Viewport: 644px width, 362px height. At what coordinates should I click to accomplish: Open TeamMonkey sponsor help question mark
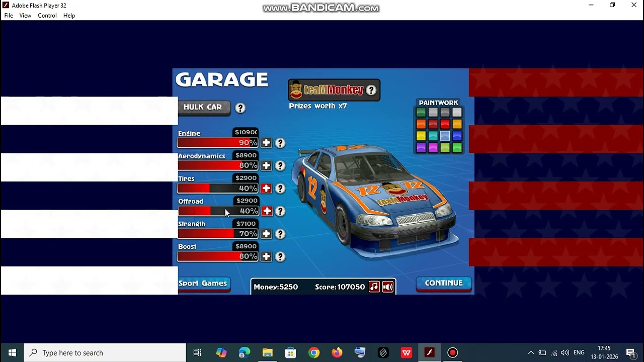[371, 90]
